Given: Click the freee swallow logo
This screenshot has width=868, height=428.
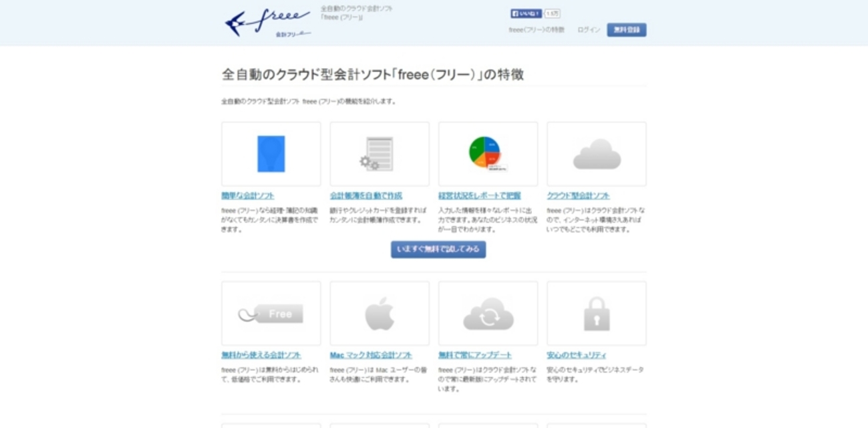Looking at the screenshot, I should click(268, 23).
